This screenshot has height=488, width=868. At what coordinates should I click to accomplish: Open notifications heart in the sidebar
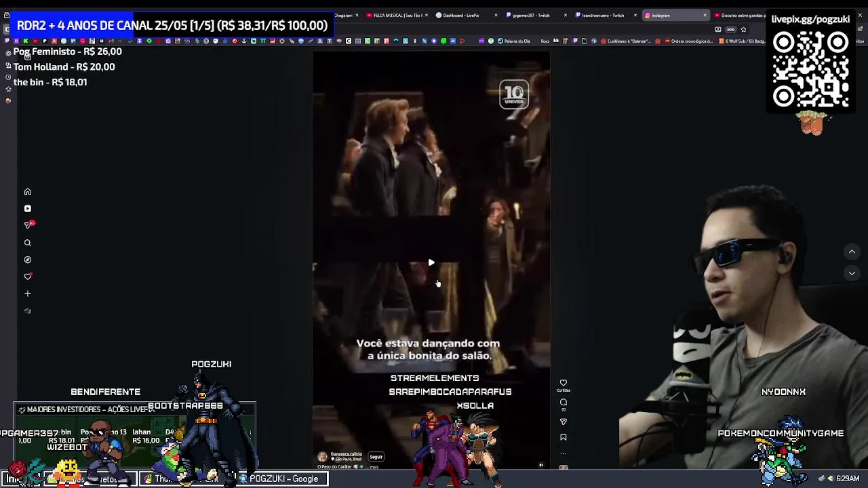click(x=28, y=277)
